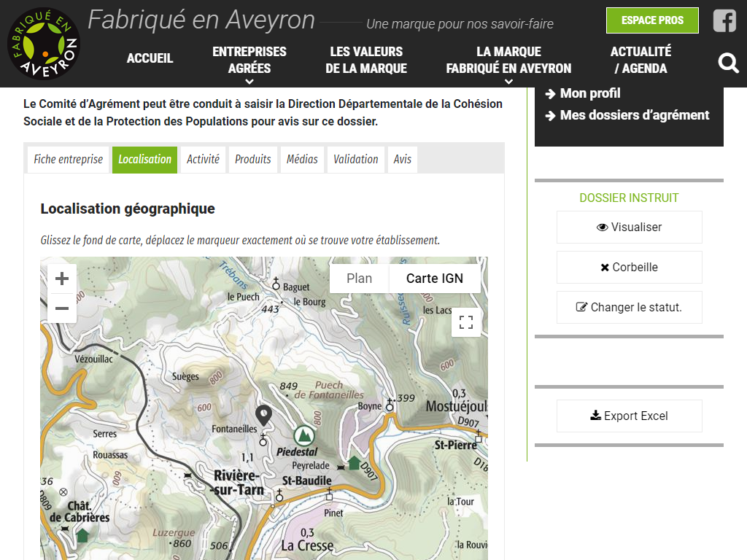This screenshot has height=560, width=747.
Task: Expand La Marque Fabriqué en Aveyron chevron
Action: pos(508,82)
